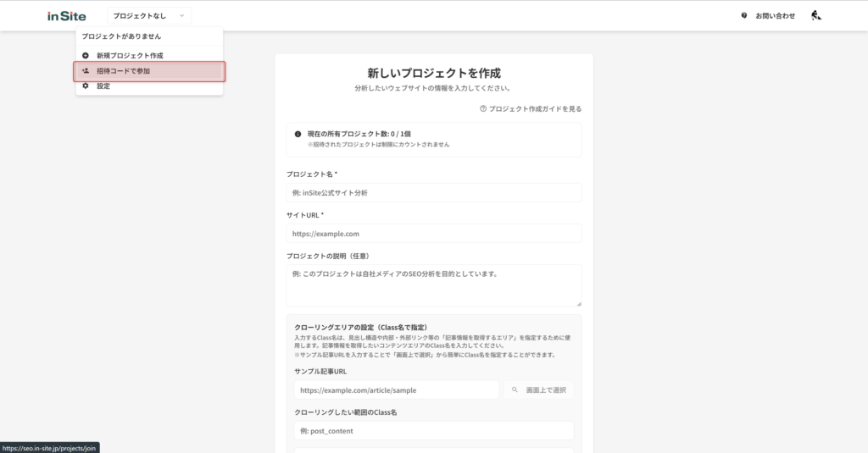Image resolution: width=868 pixels, height=453 pixels.
Task: Open the お問い合わせ link
Action: 775,15
